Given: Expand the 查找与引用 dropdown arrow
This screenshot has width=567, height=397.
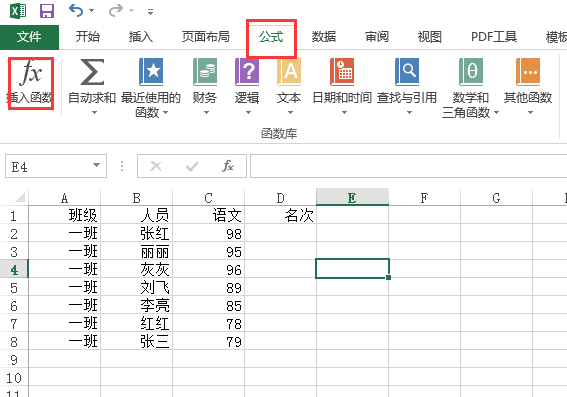Looking at the screenshot, I should click(409, 112).
